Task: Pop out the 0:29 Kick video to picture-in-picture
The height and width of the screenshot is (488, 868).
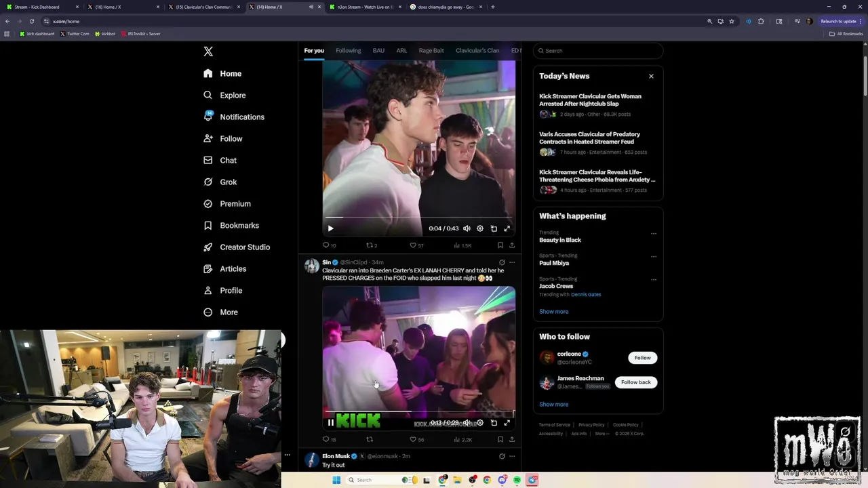Action: tap(494, 422)
